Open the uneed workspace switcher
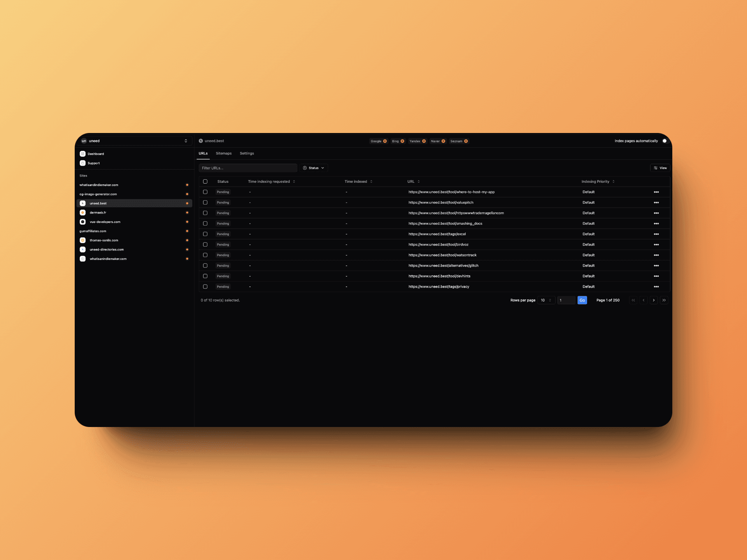 pyautogui.click(x=134, y=141)
